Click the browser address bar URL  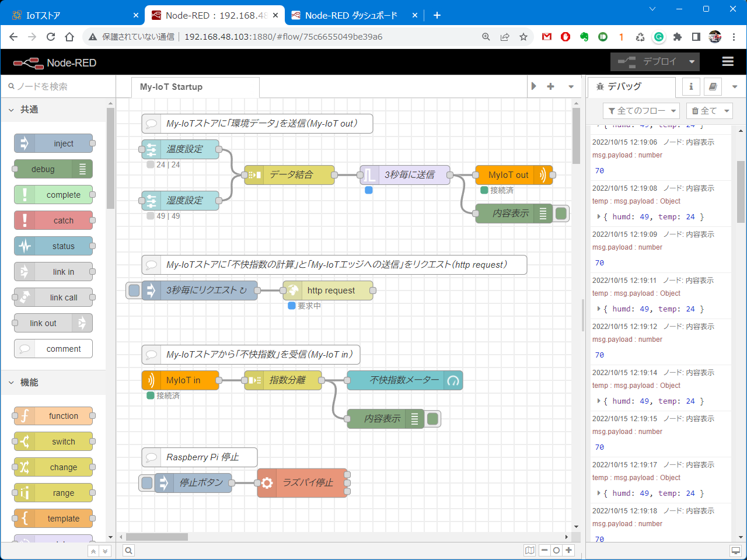pyautogui.click(x=284, y=37)
